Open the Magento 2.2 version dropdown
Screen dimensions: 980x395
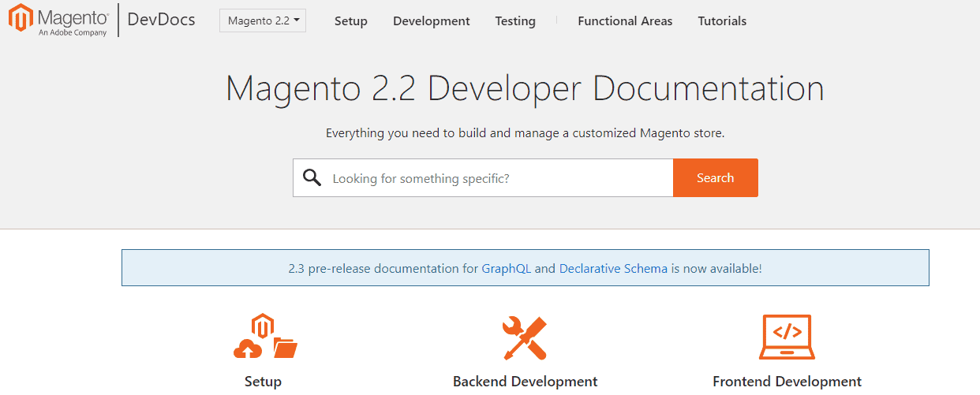[263, 21]
